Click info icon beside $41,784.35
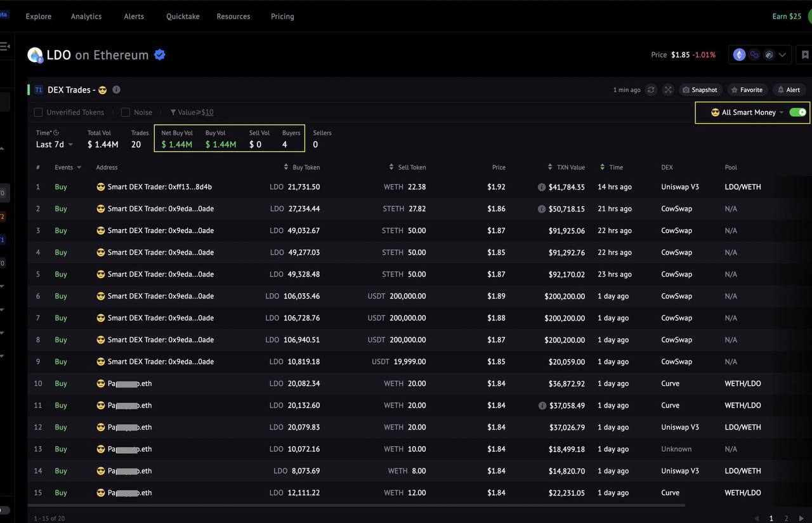The width and height of the screenshot is (812, 523). click(x=542, y=187)
